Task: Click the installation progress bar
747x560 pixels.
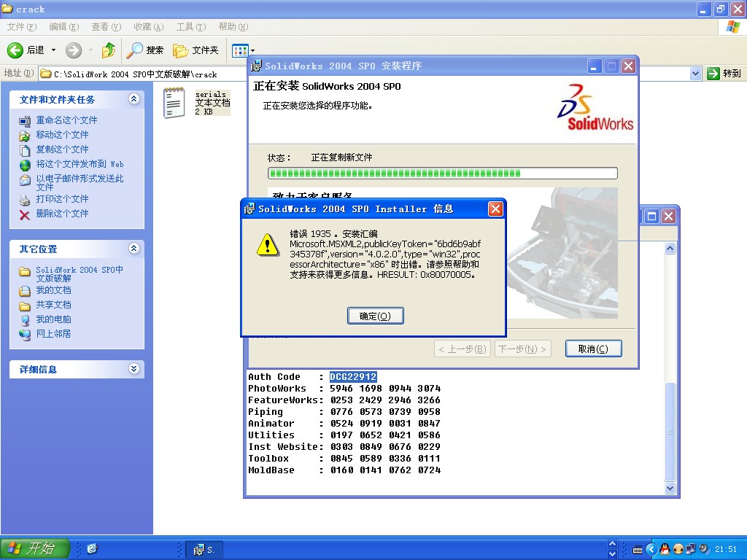Action: click(443, 174)
